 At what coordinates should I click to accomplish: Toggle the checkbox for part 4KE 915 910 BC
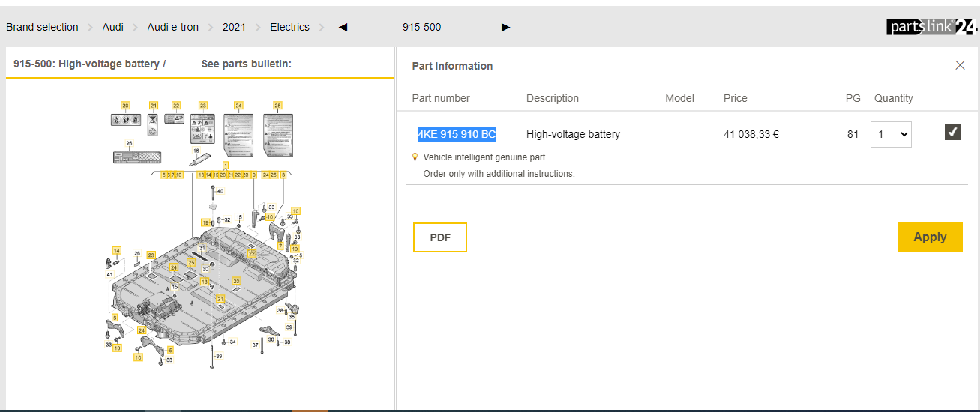coord(952,133)
